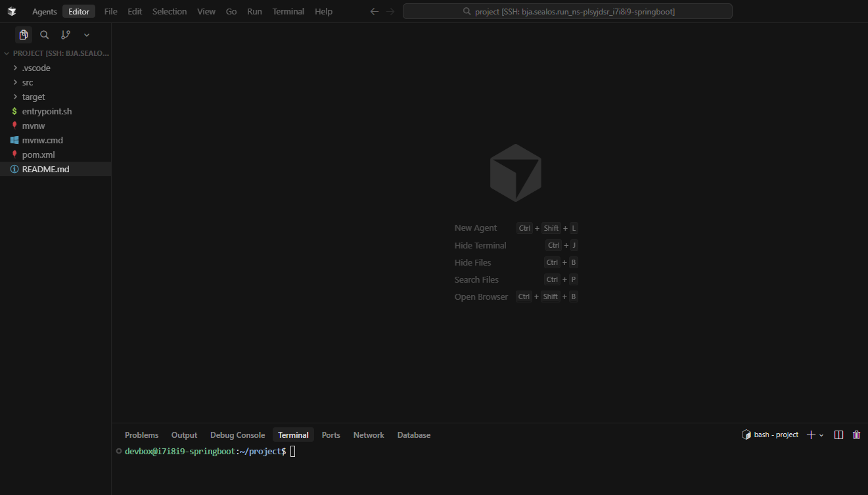
Task: Open the Edit menu
Action: pyautogui.click(x=135, y=11)
